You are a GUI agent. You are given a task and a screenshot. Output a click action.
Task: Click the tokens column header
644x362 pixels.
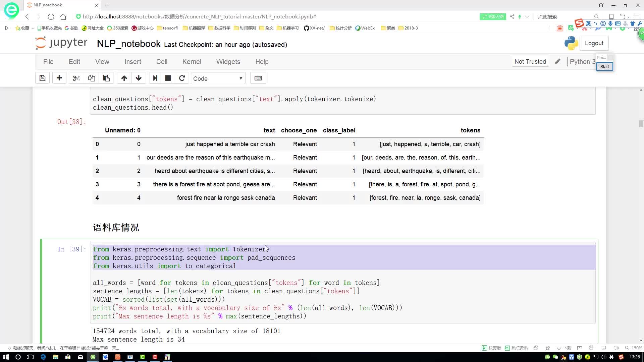coord(470,130)
